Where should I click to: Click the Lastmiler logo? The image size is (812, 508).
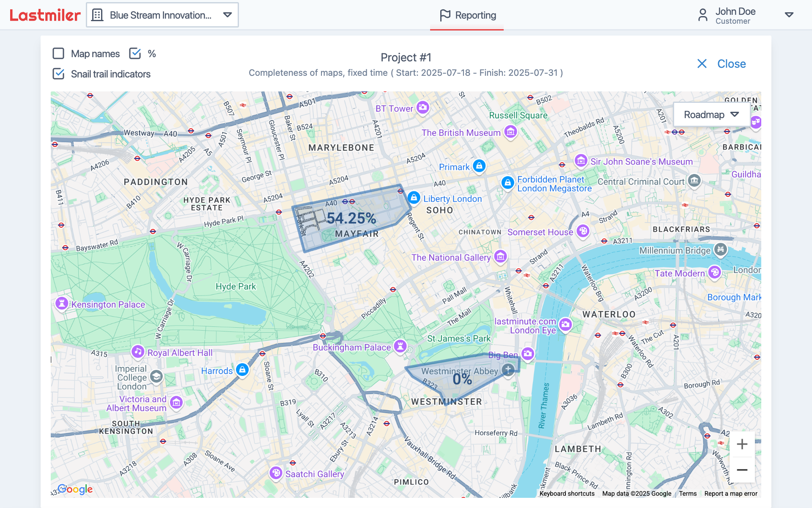(x=45, y=15)
